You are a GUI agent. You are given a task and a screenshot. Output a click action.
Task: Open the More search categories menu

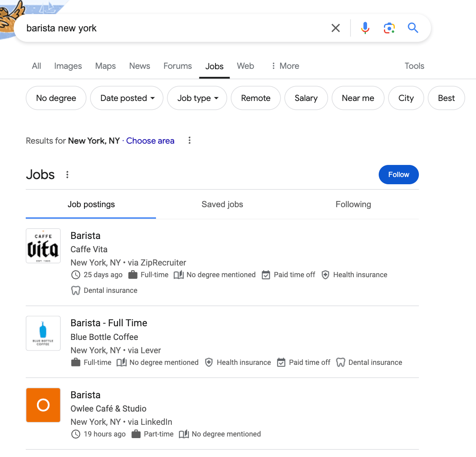click(285, 66)
